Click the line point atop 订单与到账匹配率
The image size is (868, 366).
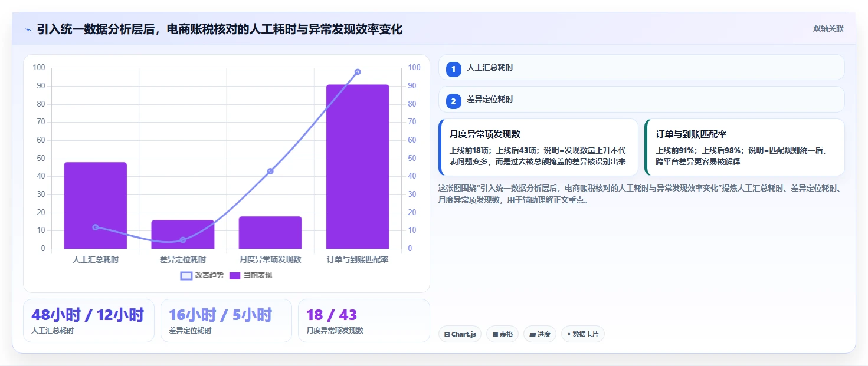point(358,72)
